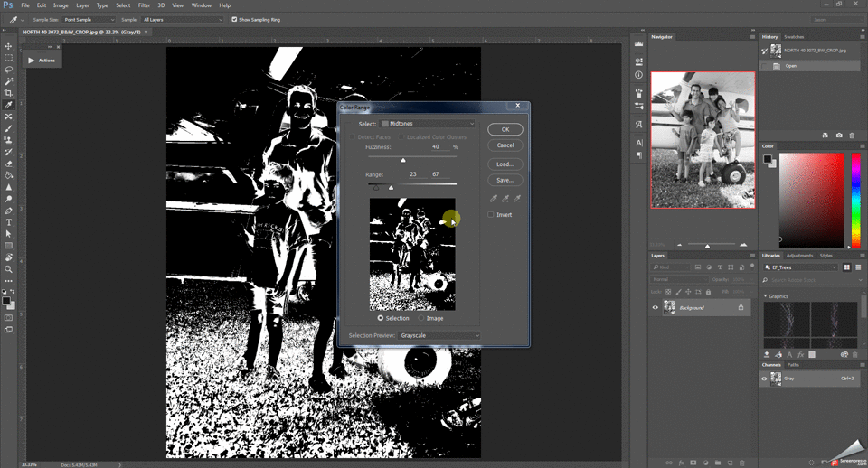Select the Path Selection tool
Image resolution: width=868 pixels, height=468 pixels.
pos(8,234)
